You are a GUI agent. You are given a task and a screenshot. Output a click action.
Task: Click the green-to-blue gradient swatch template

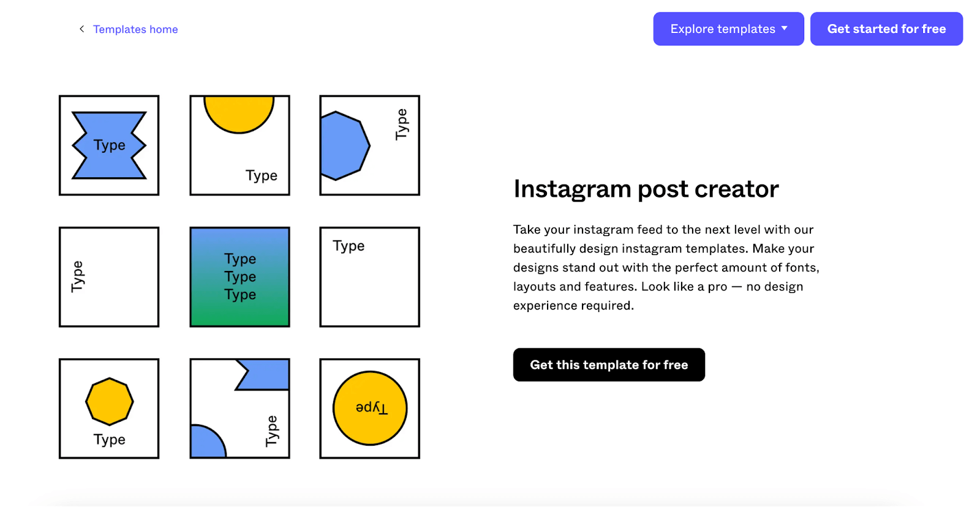point(239,276)
